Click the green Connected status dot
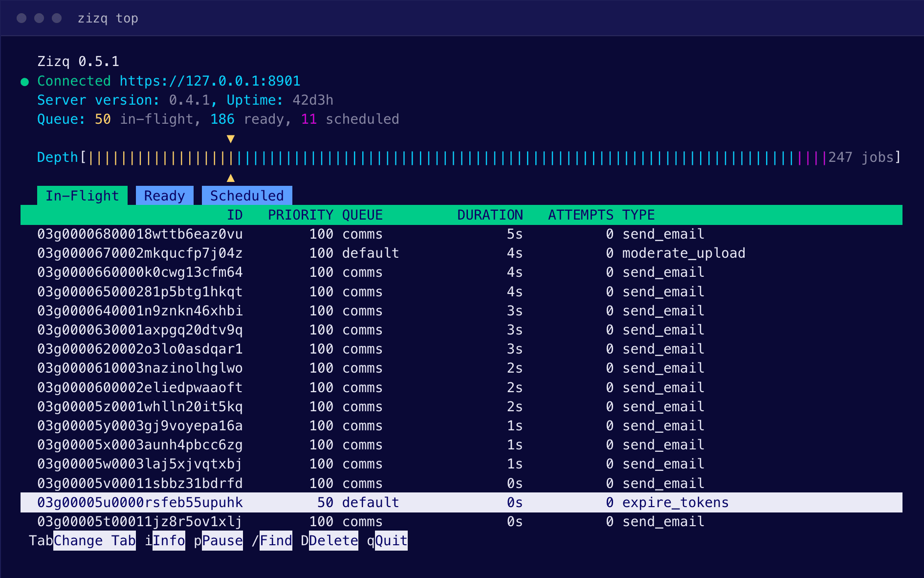The image size is (924, 578). tap(25, 82)
